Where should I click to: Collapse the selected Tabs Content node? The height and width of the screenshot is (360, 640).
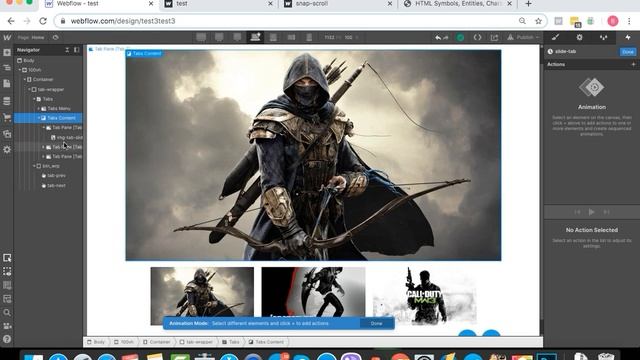39,118
